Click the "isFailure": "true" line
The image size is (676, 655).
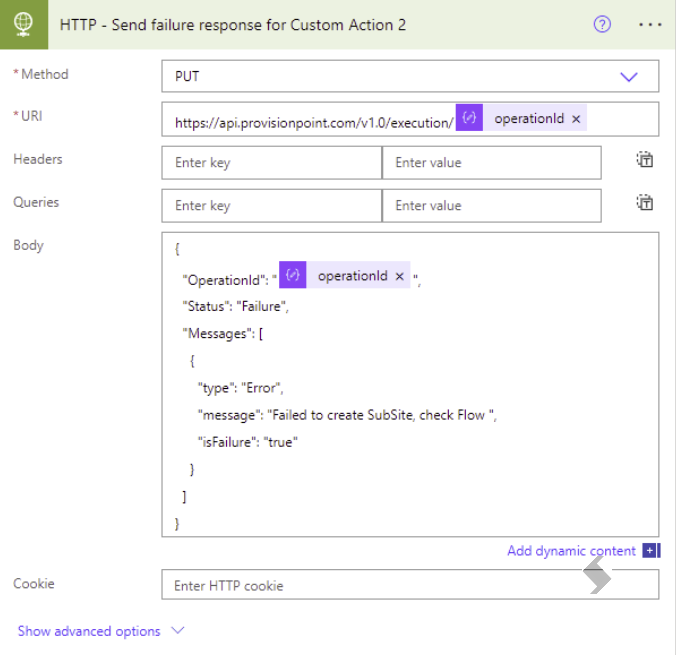pos(247,442)
